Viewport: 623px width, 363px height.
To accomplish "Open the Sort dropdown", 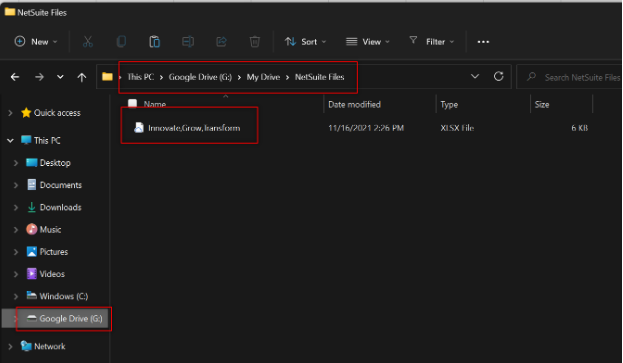I will click(x=305, y=42).
